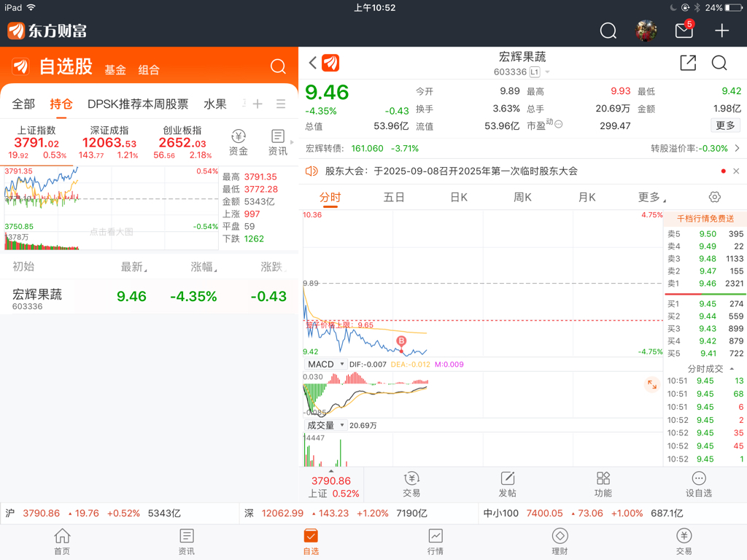
Task: Select the 五日 five-day chart tab
Action: tap(394, 197)
